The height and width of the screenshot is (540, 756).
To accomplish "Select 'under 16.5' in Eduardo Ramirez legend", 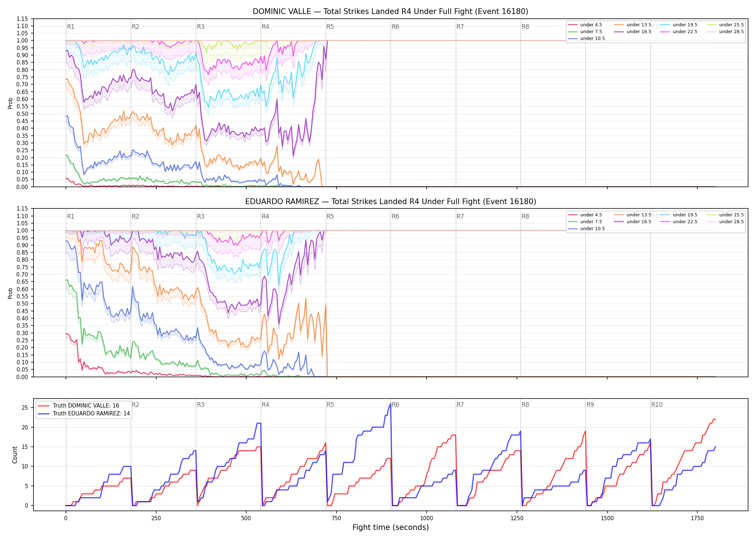I will tap(633, 222).
